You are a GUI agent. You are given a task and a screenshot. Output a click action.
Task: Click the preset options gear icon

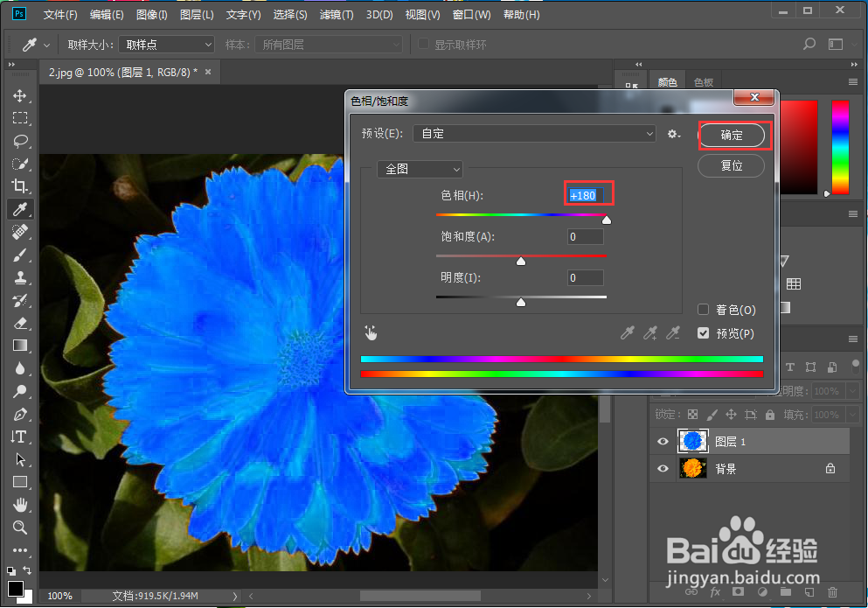[x=673, y=134]
